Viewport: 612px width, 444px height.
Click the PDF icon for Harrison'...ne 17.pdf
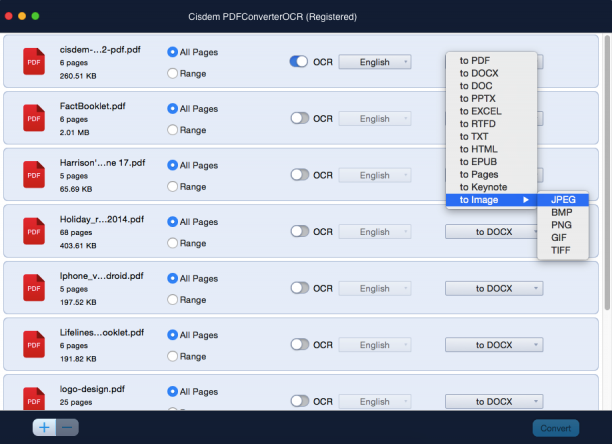34,174
